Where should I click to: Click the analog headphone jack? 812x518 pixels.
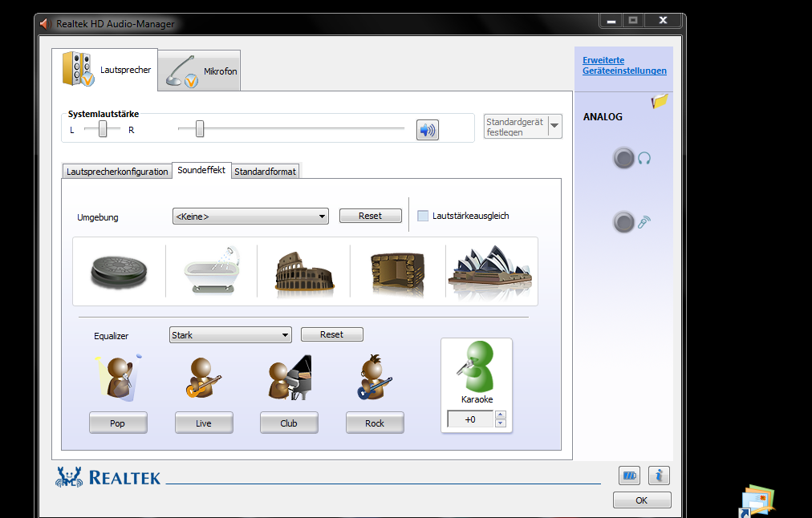pyautogui.click(x=624, y=158)
